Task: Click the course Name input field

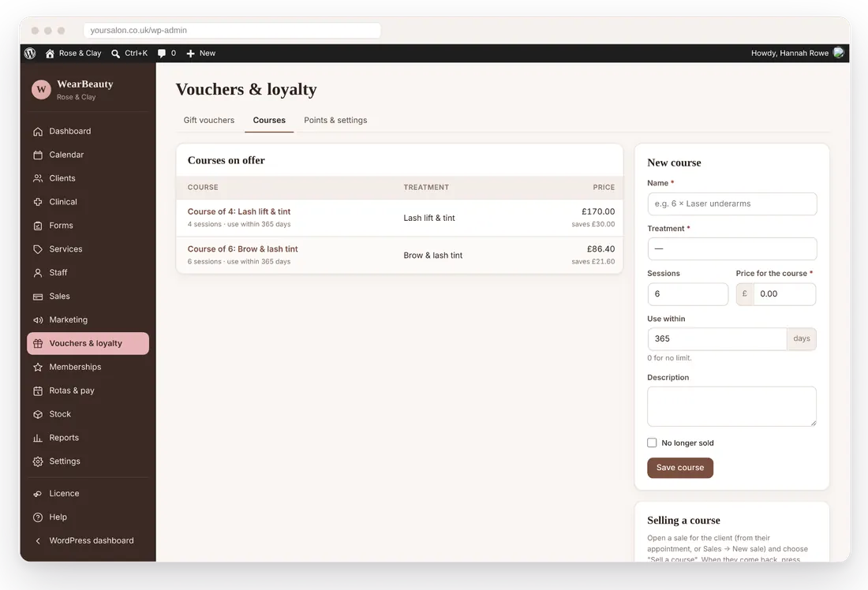Action: [x=731, y=204]
